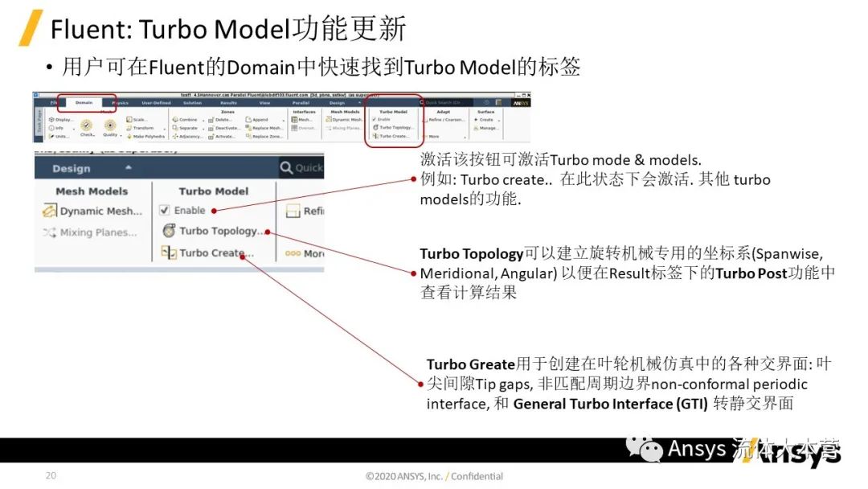This screenshot has width=868, height=489.
Task: Open the Quality dropdown arrow in the Mesh group
Action: 121,134
